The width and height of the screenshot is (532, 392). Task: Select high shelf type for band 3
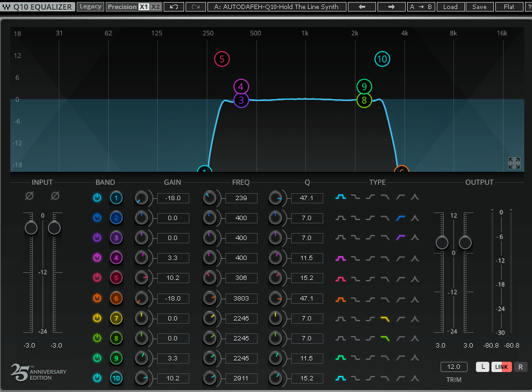pyautogui.click(x=401, y=238)
